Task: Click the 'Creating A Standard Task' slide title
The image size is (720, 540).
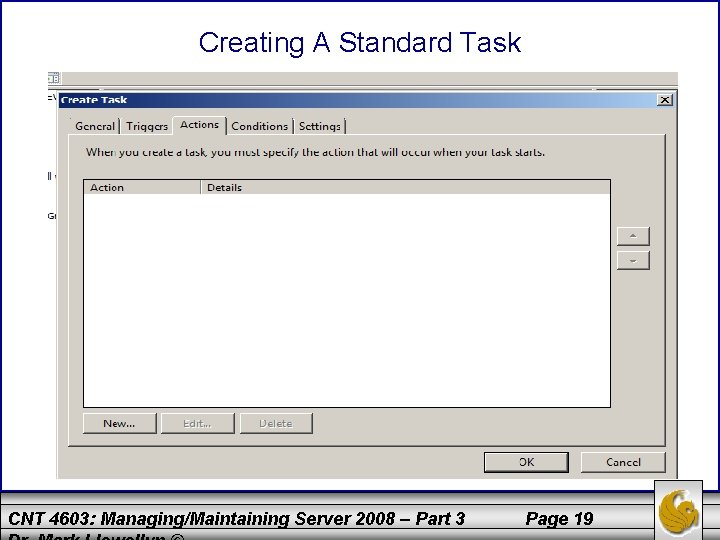Action: tap(360, 42)
